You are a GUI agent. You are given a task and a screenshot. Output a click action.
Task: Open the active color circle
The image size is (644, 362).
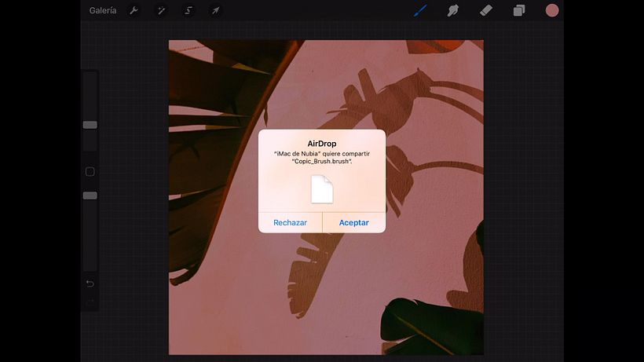[552, 11]
